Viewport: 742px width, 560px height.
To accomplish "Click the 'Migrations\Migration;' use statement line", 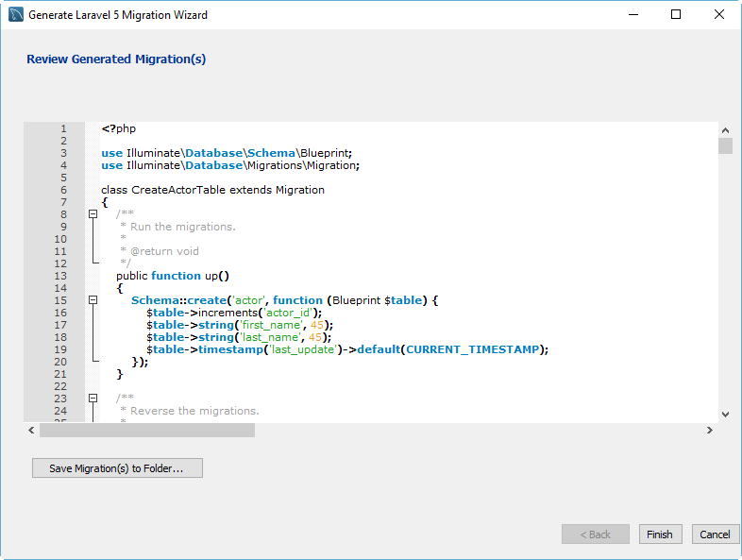I will tap(230, 165).
